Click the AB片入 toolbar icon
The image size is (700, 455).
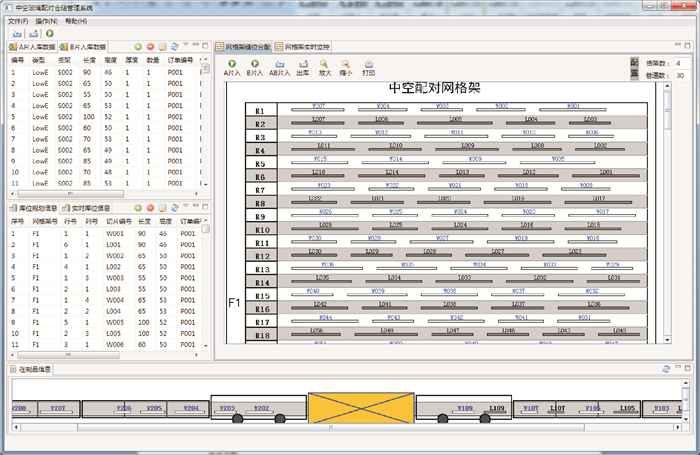pyautogui.click(x=279, y=64)
